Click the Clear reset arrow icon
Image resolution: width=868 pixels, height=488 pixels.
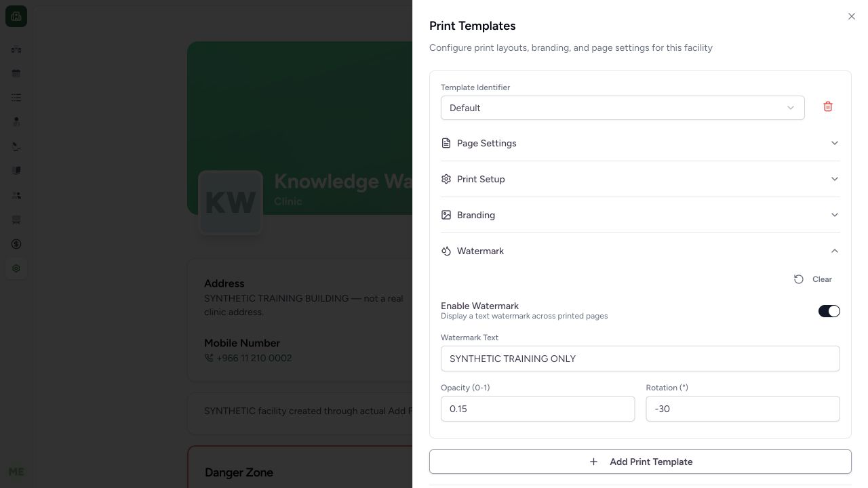[x=799, y=279]
